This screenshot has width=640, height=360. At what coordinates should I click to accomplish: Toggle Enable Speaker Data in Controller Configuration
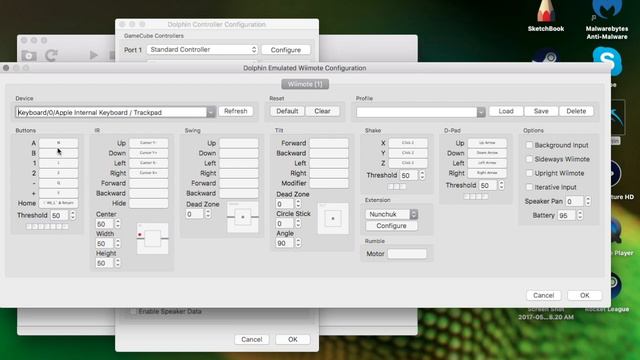(x=133, y=311)
